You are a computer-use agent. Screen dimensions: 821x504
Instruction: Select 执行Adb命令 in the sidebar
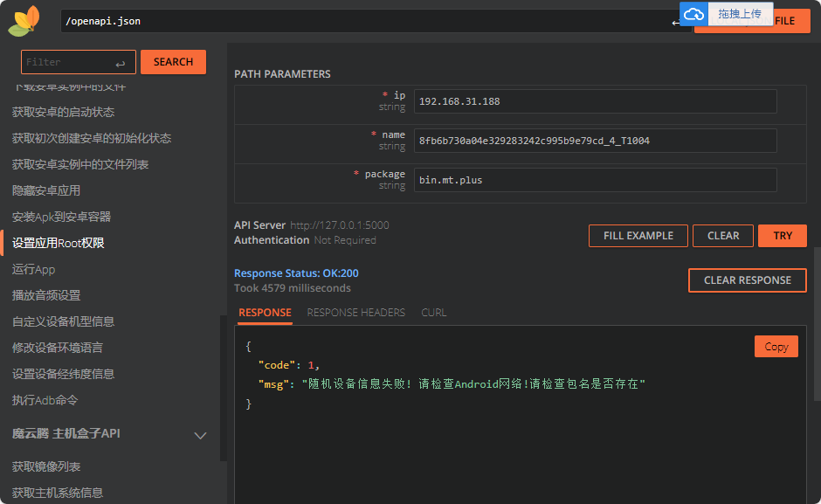45,400
